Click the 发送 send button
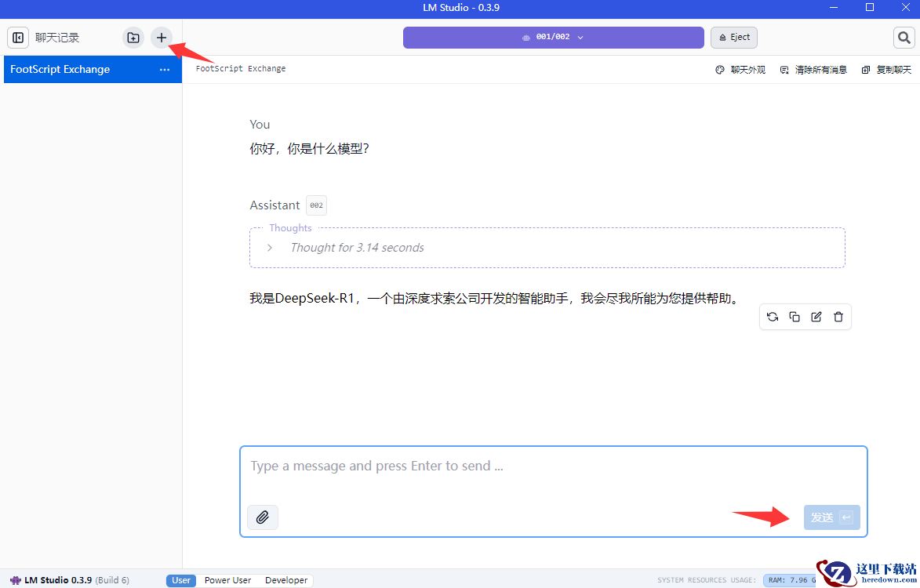This screenshot has width=920, height=588. [831, 517]
